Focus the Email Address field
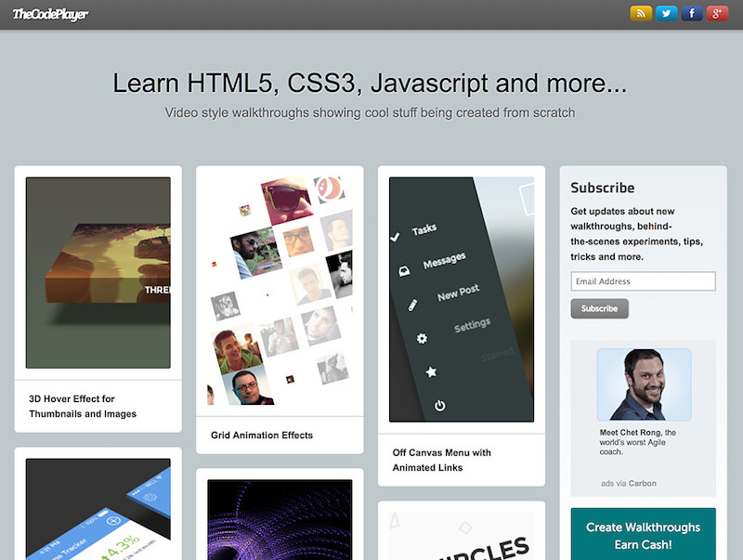743x560 pixels. tap(643, 281)
